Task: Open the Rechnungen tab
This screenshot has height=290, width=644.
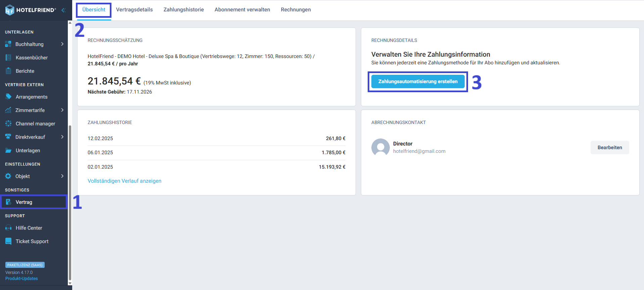Action: coord(296,10)
